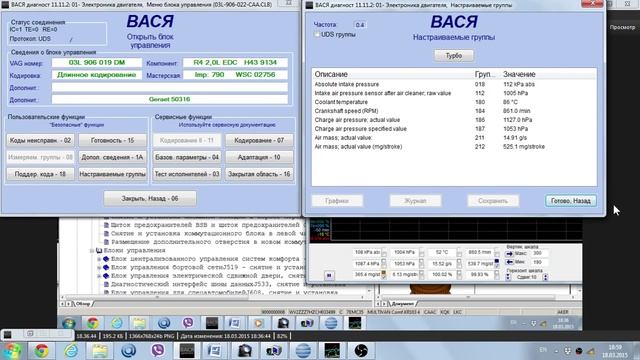This screenshot has height=360, width=640.
Task: Expand Блок управления бортовой сети J519 node
Action: [99, 267]
